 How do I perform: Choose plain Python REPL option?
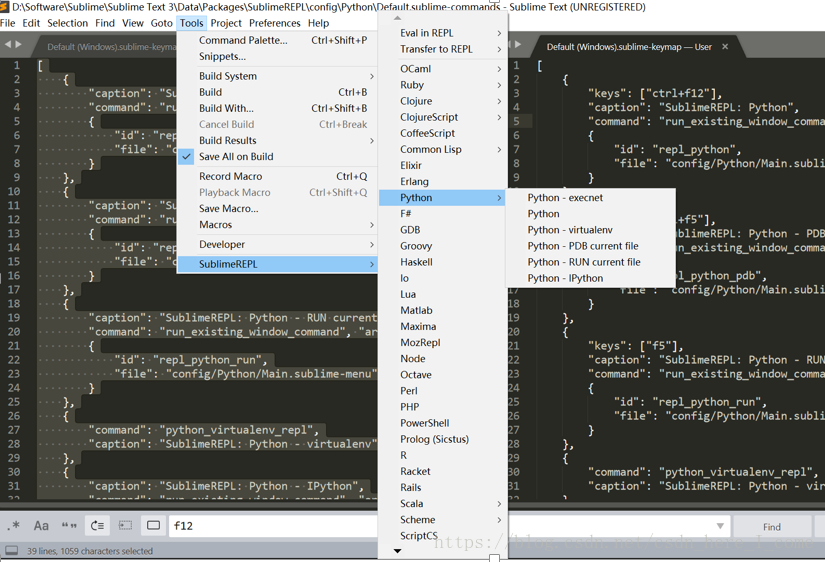pos(590,214)
